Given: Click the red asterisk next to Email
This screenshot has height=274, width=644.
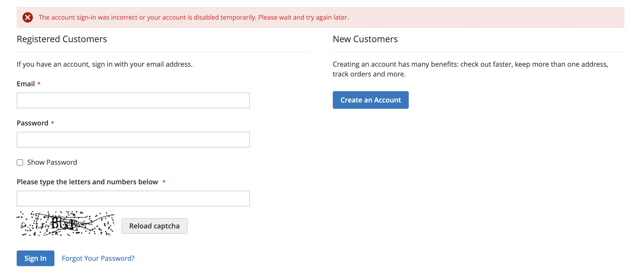Looking at the screenshot, I should coord(39,84).
